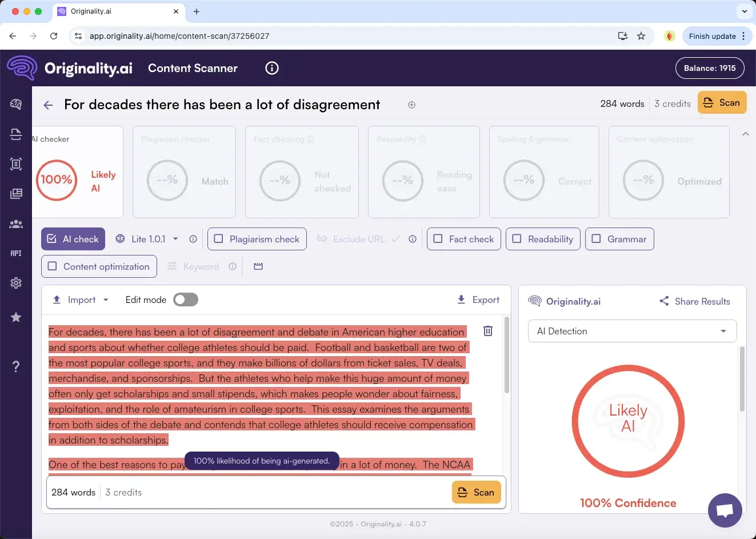The width and height of the screenshot is (756, 539).
Task: Click the Originality.ai brain logo
Action: pos(22,68)
